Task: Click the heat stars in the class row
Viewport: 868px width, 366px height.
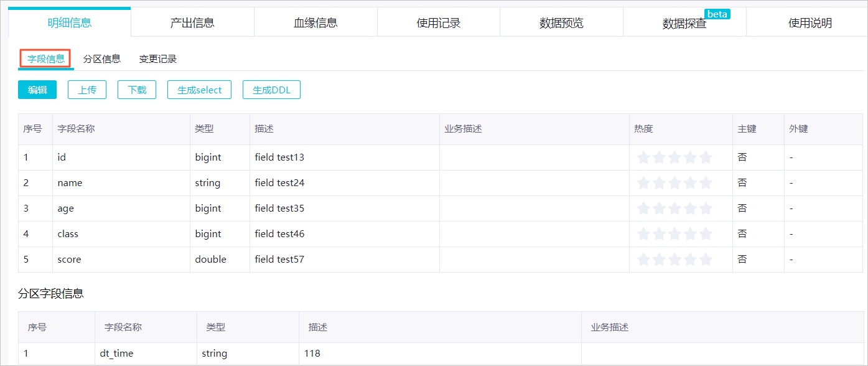Action: tap(674, 234)
